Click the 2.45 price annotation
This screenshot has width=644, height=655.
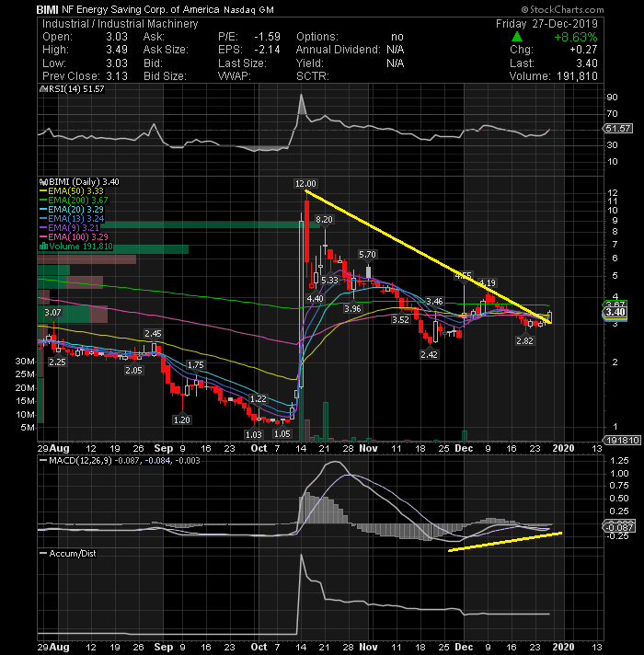(153, 334)
